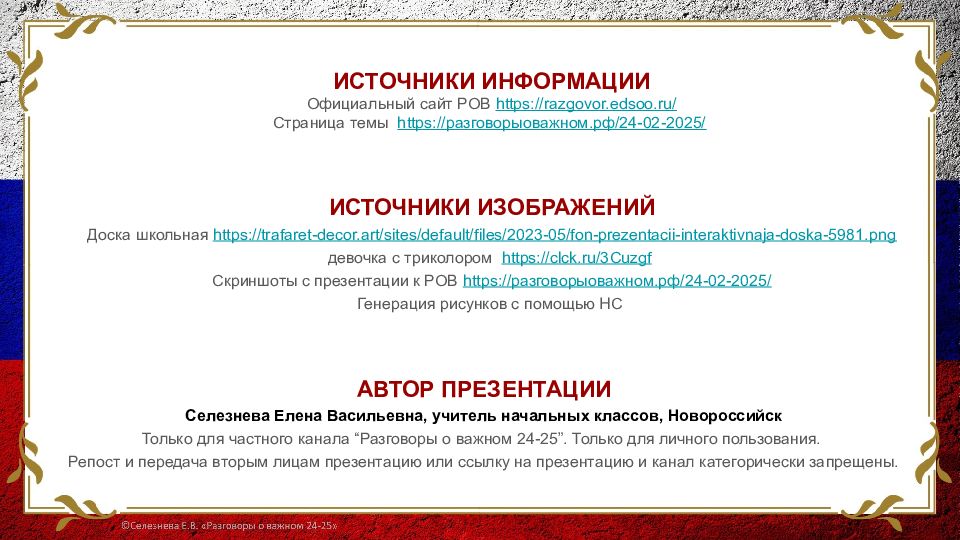Click the line starting Репост и передача
Screen dimensions: 960x540
point(482,462)
